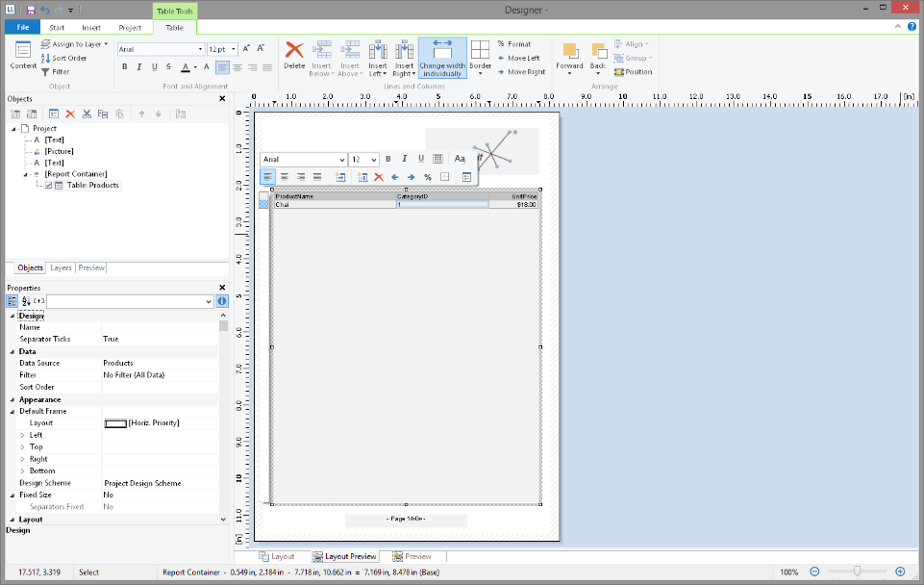Uncheck the Table: Products checkbox
The height and width of the screenshot is (585, 924).
[x=48, y=185]
